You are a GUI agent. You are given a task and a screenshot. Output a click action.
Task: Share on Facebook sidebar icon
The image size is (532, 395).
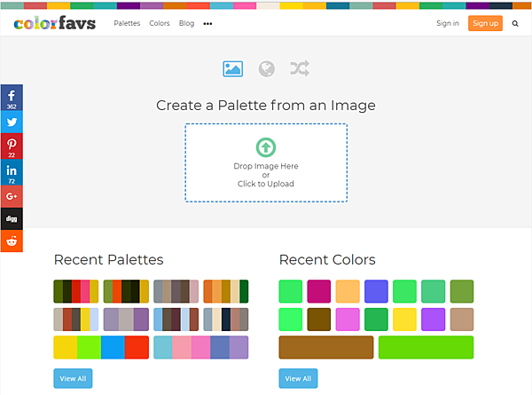pyautogui.click(x=12, y=98)
